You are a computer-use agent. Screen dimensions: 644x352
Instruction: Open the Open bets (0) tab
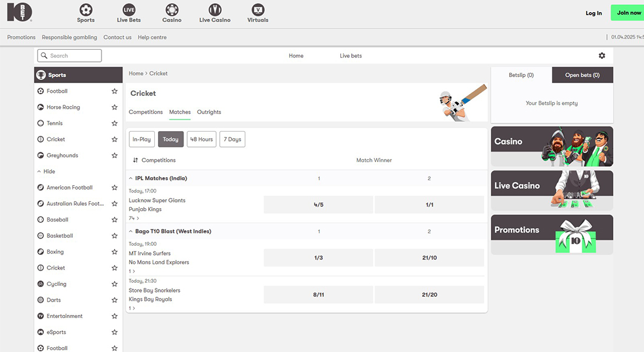583,75
